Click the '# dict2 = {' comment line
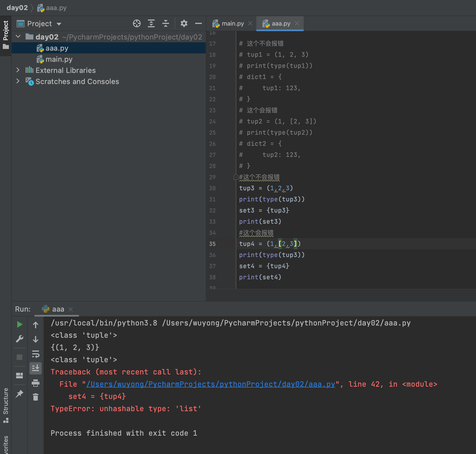Image resolution: width=476 pixels, height=454 pixels. click(x=261, y=144)
